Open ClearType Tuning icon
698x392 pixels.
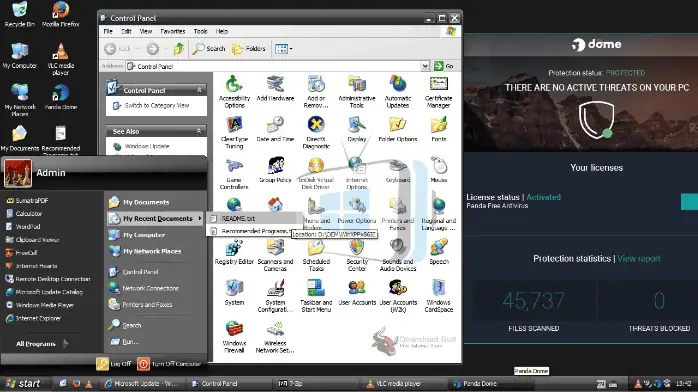coord(234,133)
